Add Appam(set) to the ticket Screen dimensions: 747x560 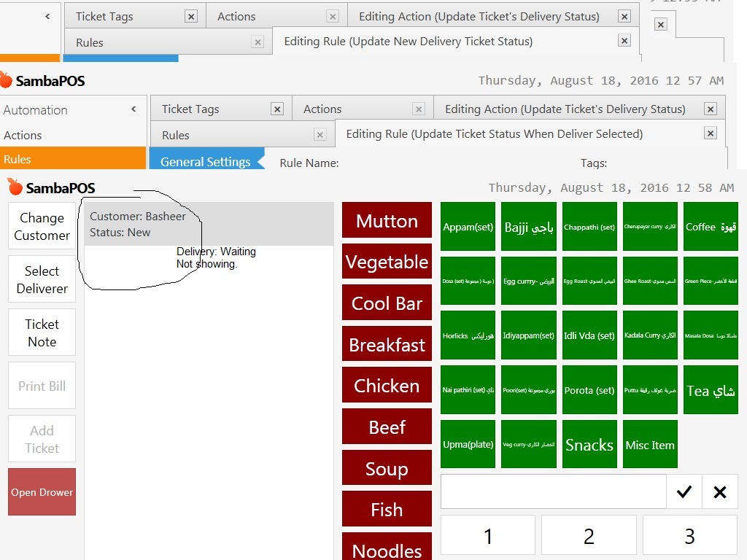point(468,227)
